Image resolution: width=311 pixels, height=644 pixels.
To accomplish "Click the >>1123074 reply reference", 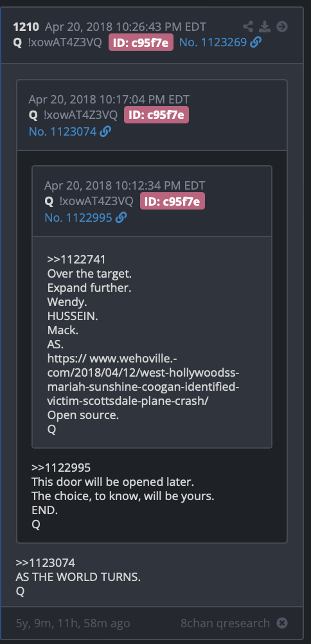I will pos(45,562).
